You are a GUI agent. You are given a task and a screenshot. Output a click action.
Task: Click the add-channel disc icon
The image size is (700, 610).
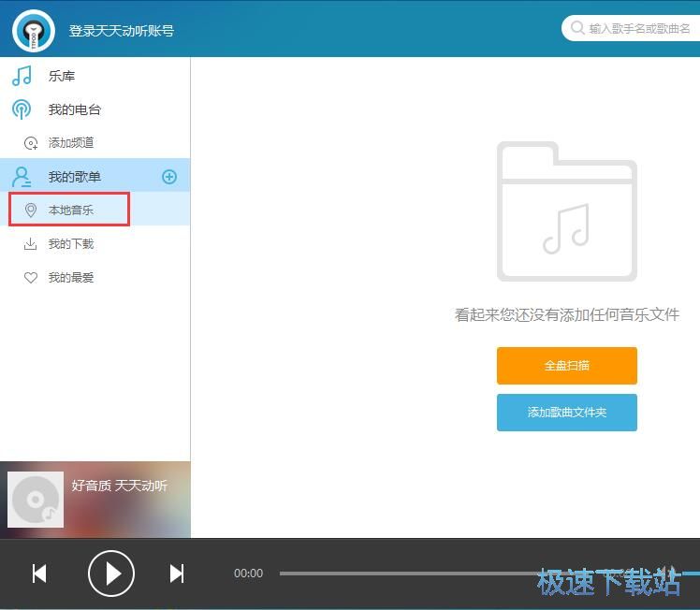click(31, 143)
